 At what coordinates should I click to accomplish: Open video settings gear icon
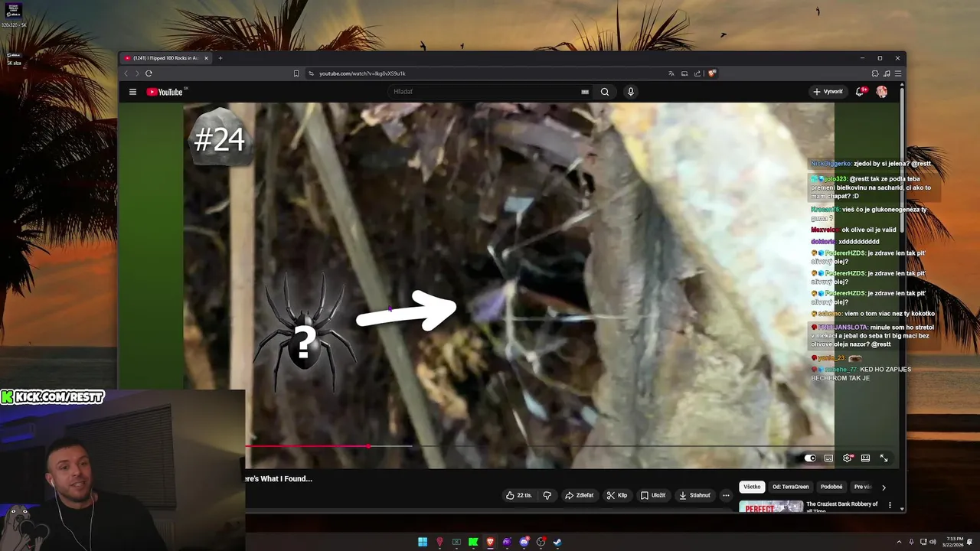847,458
